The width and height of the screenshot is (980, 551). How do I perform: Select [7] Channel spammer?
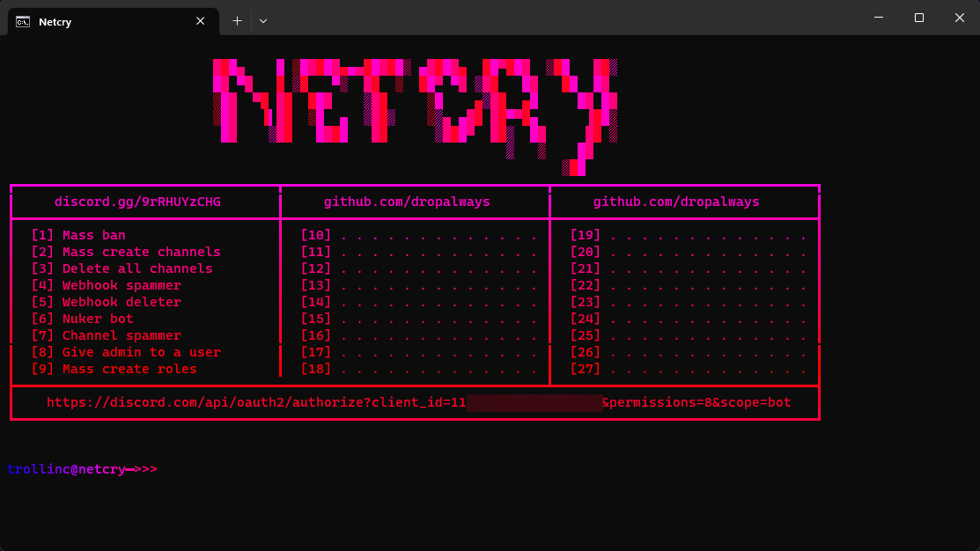point(108,335)
